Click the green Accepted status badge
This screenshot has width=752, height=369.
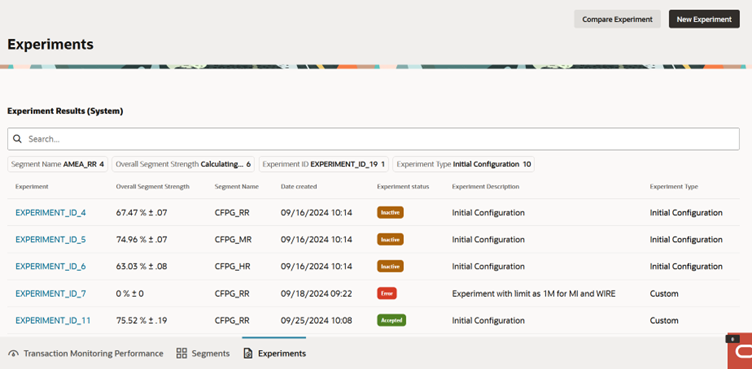coord(391,321)
